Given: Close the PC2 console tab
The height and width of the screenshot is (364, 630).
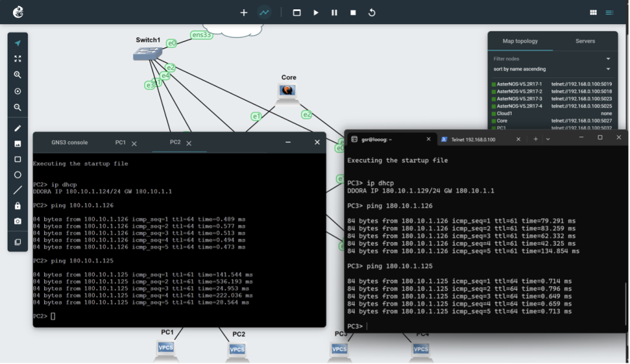Looking at the screenshot, I should [x=189, y=143].
